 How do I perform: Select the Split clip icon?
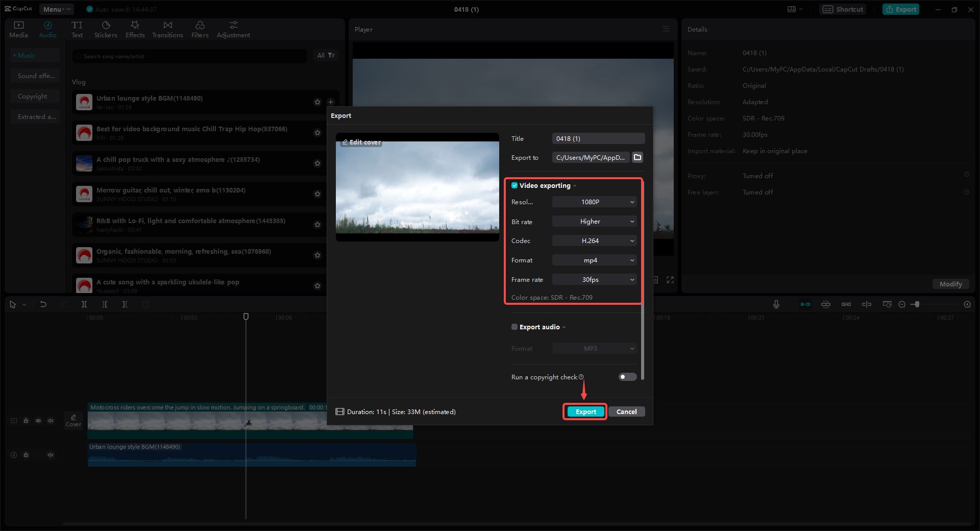click(x=84, y=304)
